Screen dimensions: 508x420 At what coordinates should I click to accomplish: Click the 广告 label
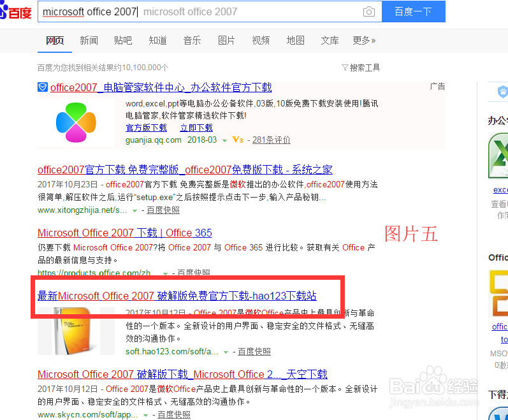pos(437,87)
